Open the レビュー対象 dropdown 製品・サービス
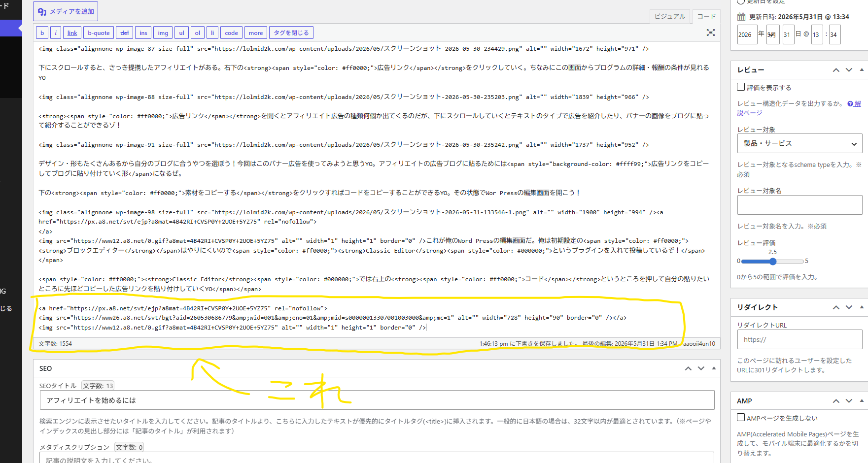The height and width of the screenshot is (463, 868). tap(799, 143)
